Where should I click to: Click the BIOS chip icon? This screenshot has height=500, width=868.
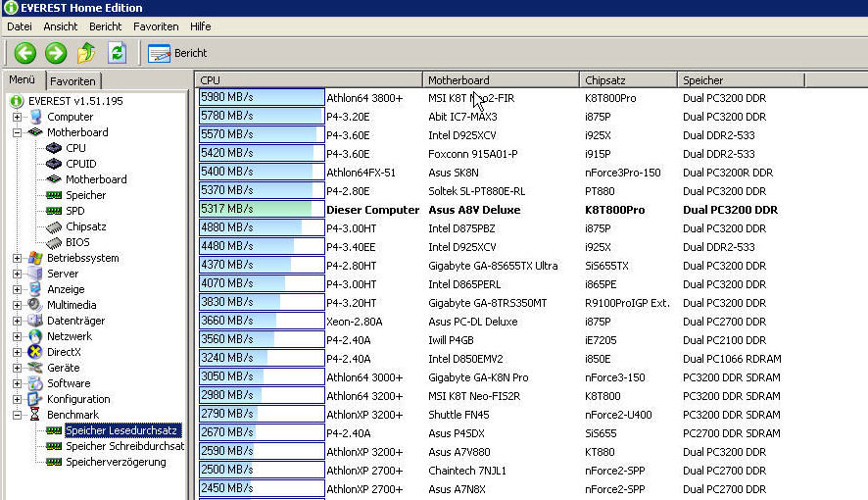tap(54, 242)
